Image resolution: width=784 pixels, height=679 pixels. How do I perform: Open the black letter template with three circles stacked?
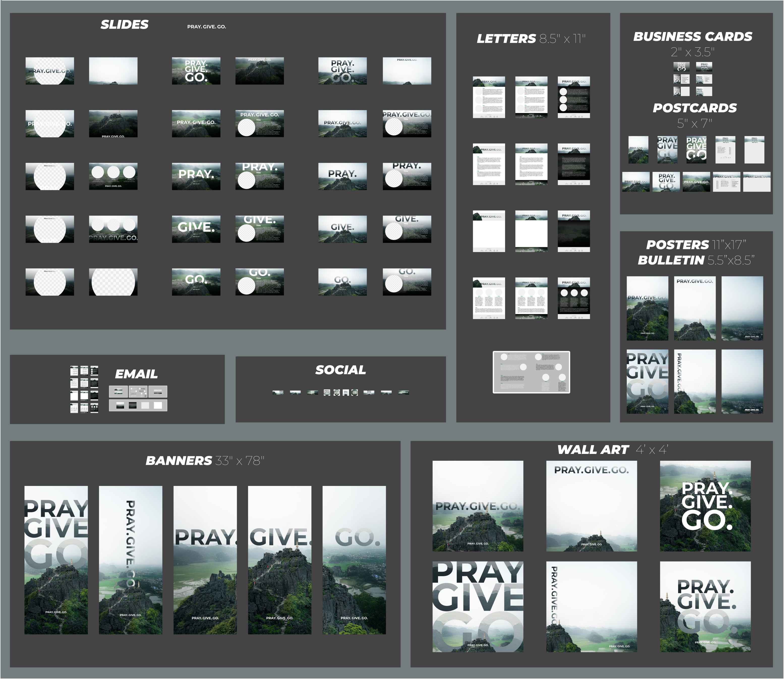tap(573, 97)
